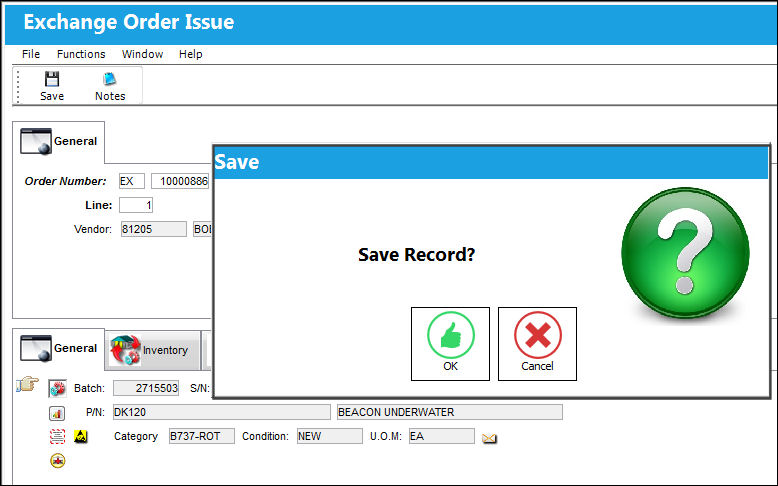The width and height of the screenshot is (778, 486).
Task: Click the Line field showing 1
Action: click(136, 205)
